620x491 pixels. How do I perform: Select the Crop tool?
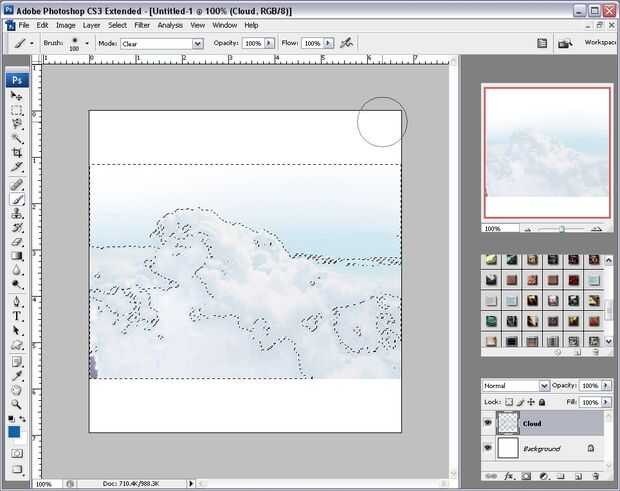click(x=16, y=153)
